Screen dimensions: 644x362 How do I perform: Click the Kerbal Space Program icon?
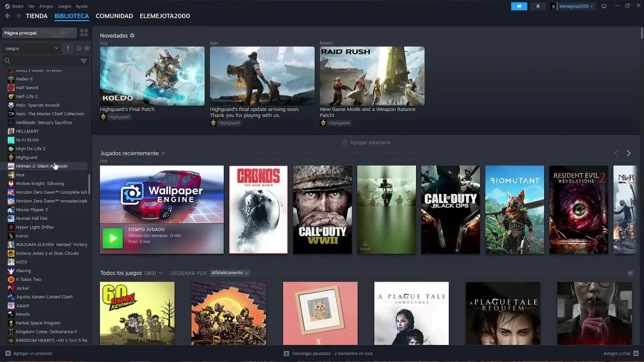point(11,323)
